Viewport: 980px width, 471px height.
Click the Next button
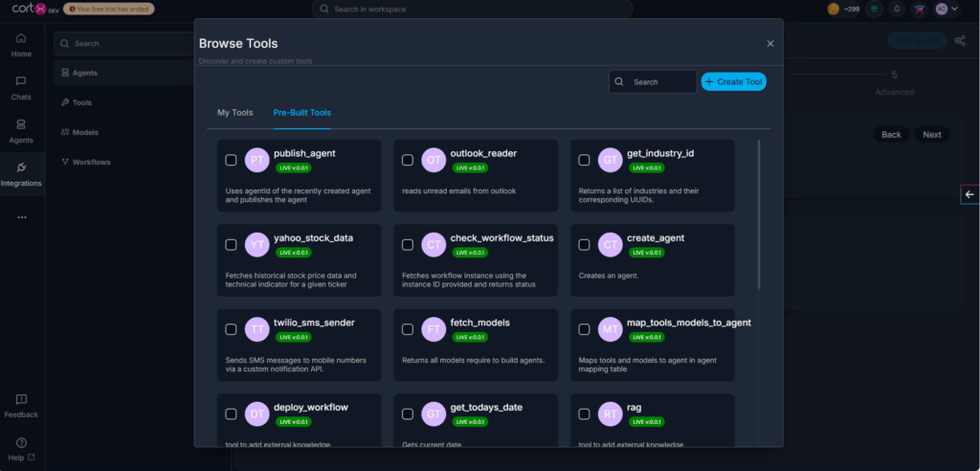click(x=932, y=134)
